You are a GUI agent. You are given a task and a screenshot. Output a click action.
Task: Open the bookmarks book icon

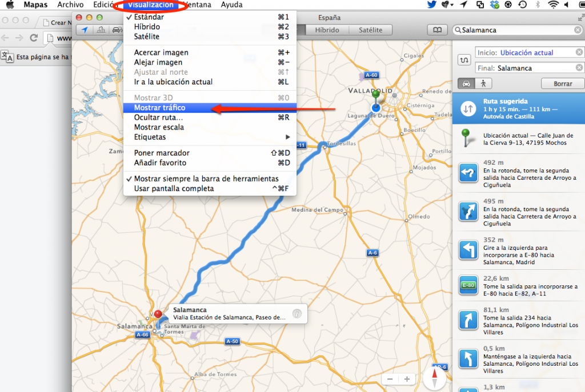coord(437,30)
